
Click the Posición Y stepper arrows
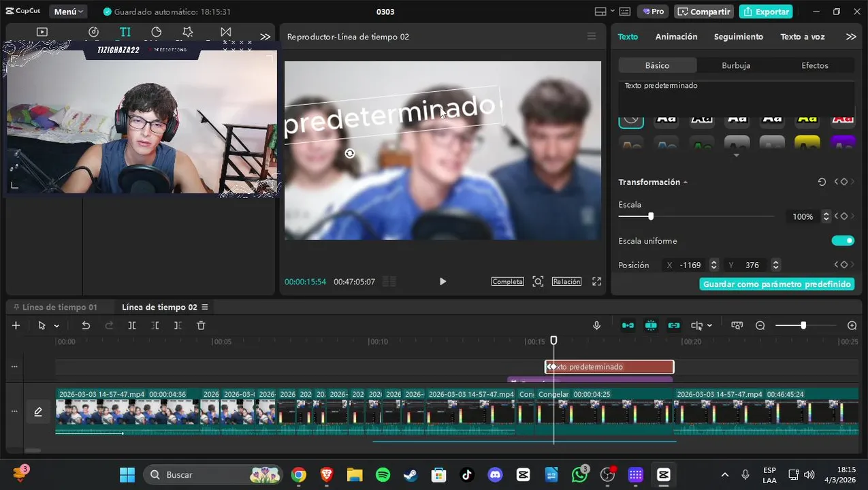[x=775, y=265]
